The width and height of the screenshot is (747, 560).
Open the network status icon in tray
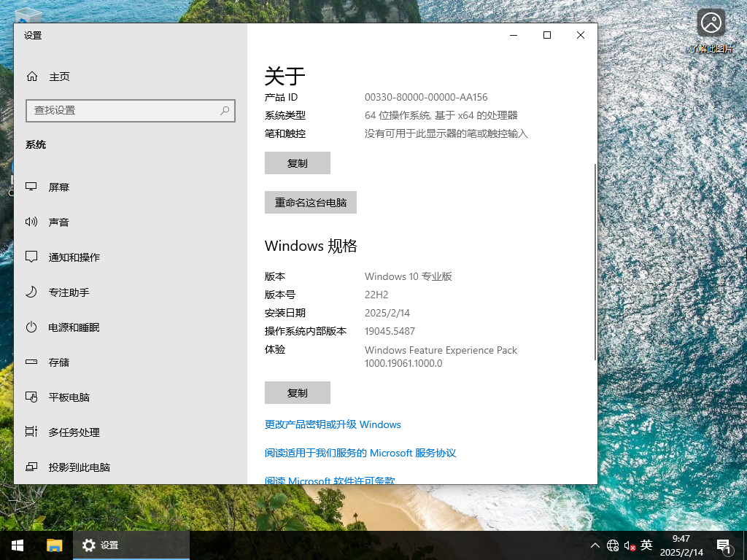point(614,545)
